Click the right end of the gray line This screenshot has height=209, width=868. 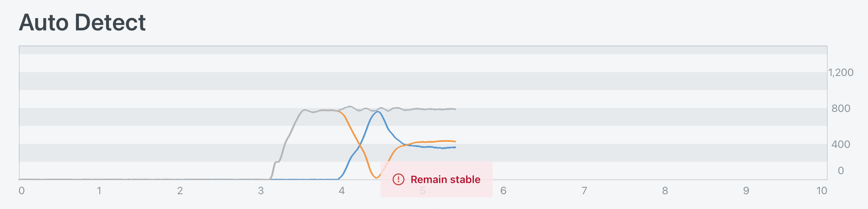click(455, 109)
